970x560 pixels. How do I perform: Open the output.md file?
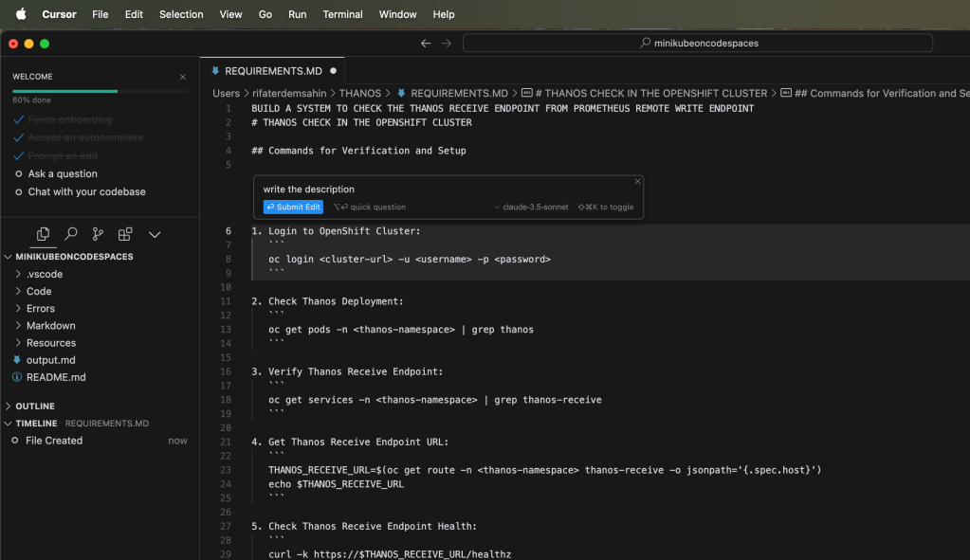coord(50,360)
